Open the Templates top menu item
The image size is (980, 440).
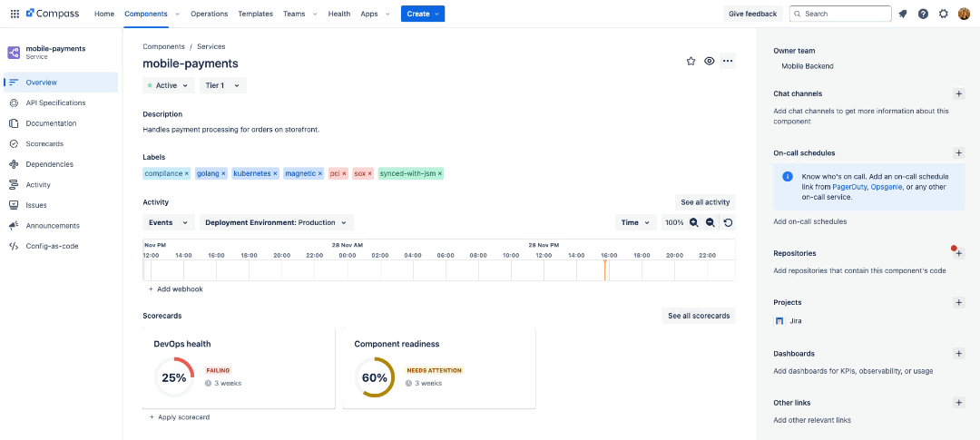(255, 14)
